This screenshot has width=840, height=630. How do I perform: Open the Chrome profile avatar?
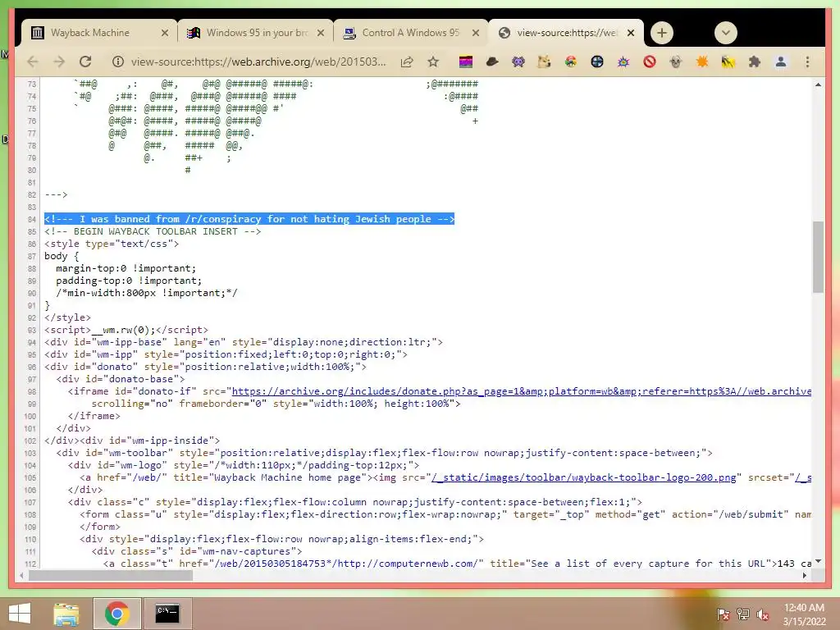click(781, 62)
